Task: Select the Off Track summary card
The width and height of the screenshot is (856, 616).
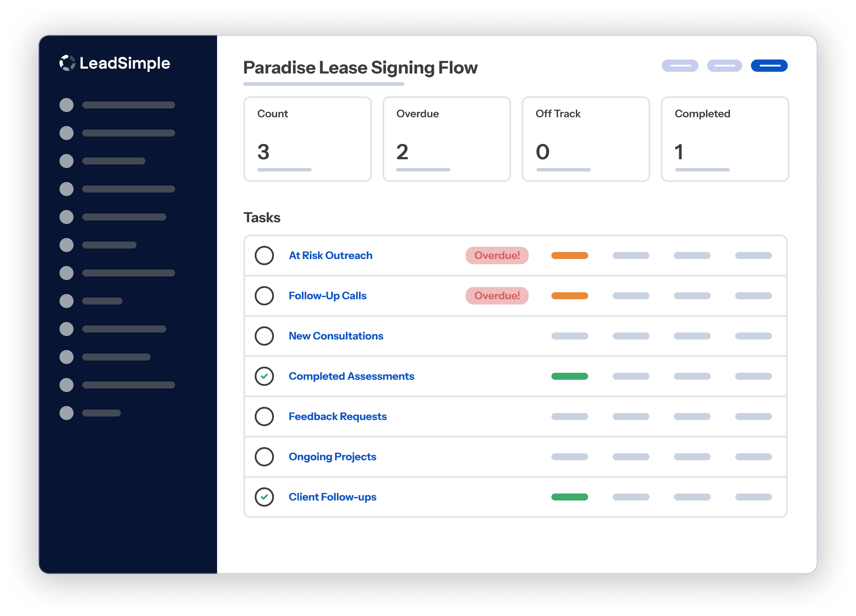Action: tap(586, 139)
